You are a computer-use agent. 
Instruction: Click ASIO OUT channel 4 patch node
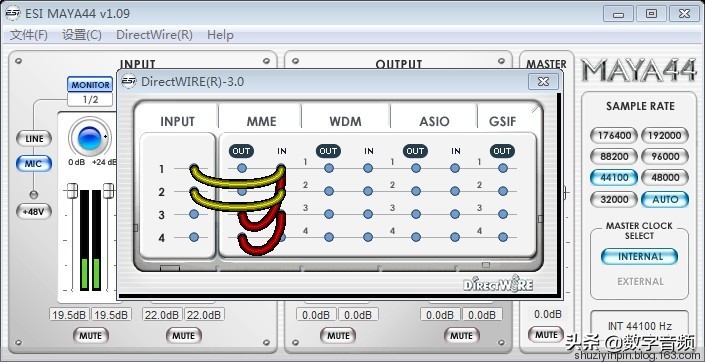click(416, 237)
